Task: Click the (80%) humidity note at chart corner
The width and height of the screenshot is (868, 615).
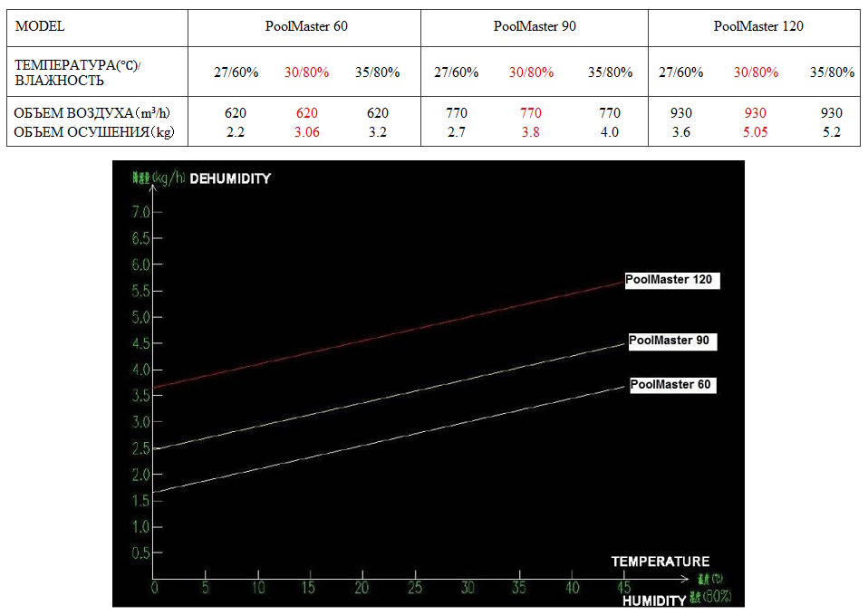Action: (717, 597)
